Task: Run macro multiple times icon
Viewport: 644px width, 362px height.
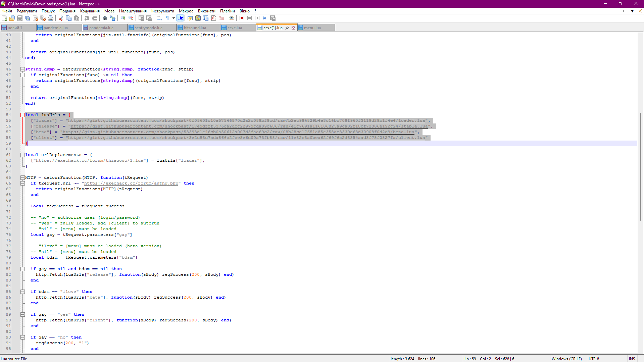Action: point(265,18)
